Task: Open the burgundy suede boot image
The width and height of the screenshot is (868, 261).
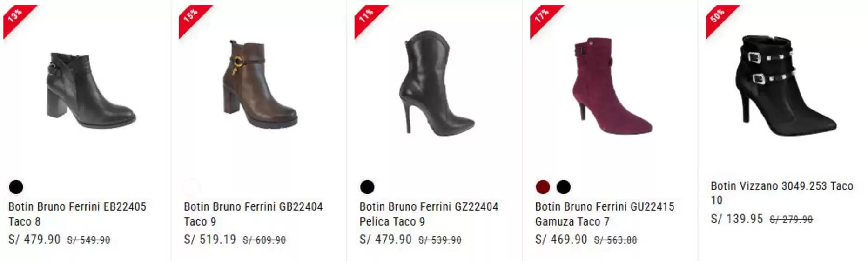Action: 611,86
